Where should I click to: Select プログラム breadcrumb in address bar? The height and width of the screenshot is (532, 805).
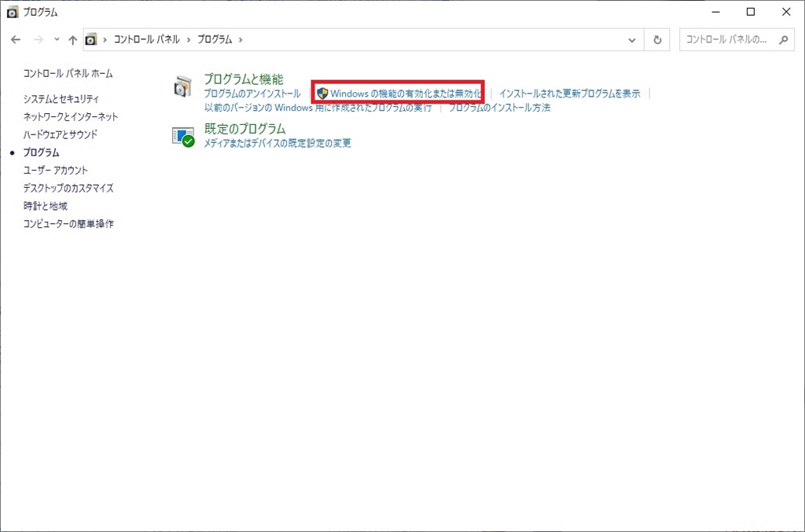(x=215, y=39)
